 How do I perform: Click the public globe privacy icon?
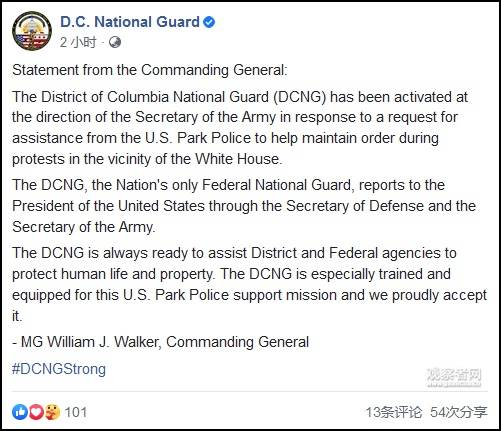(x=115, y=42)
